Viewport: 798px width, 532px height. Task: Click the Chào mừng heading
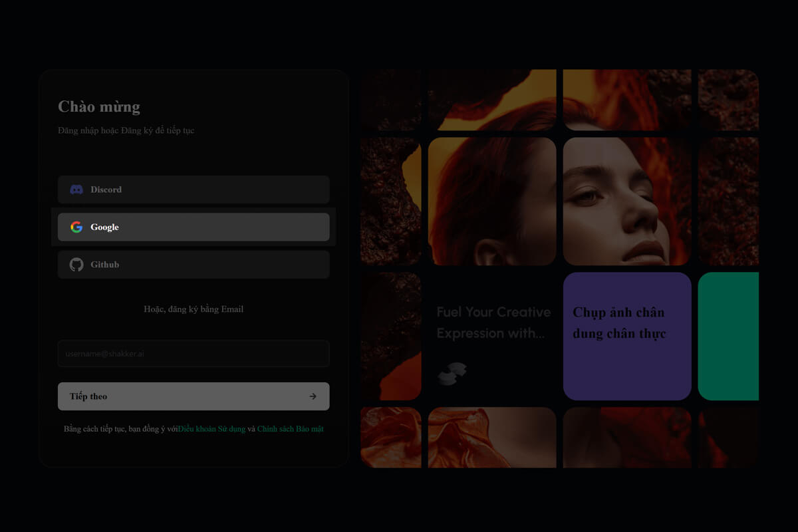point(99,106)
